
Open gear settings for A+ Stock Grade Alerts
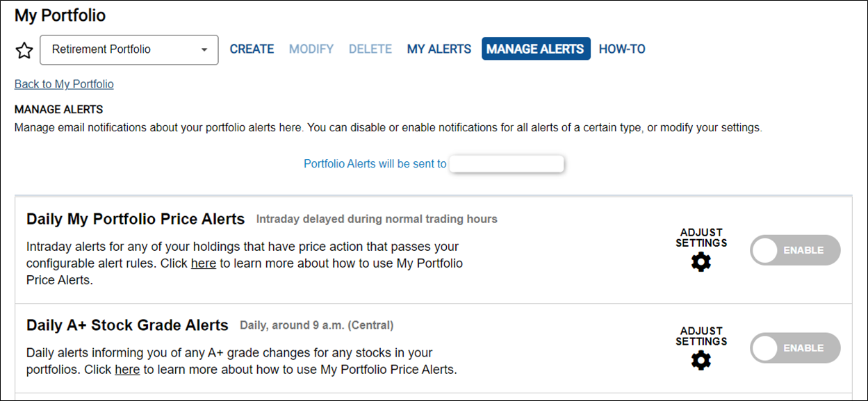point(701,360)
